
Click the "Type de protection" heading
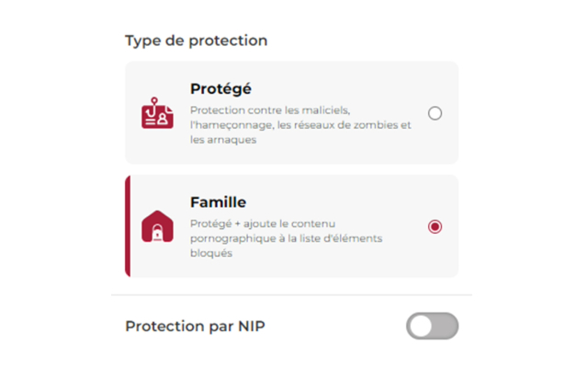tap(196, 40)
